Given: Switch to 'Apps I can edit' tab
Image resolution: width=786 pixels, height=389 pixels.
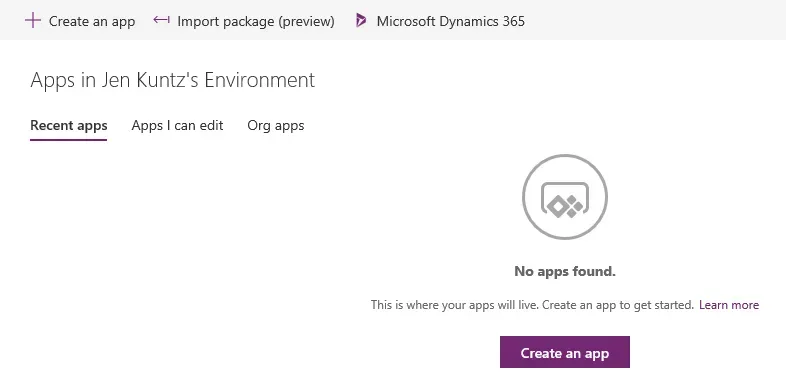Looking at the screenshot, I should tap(177, 125).
